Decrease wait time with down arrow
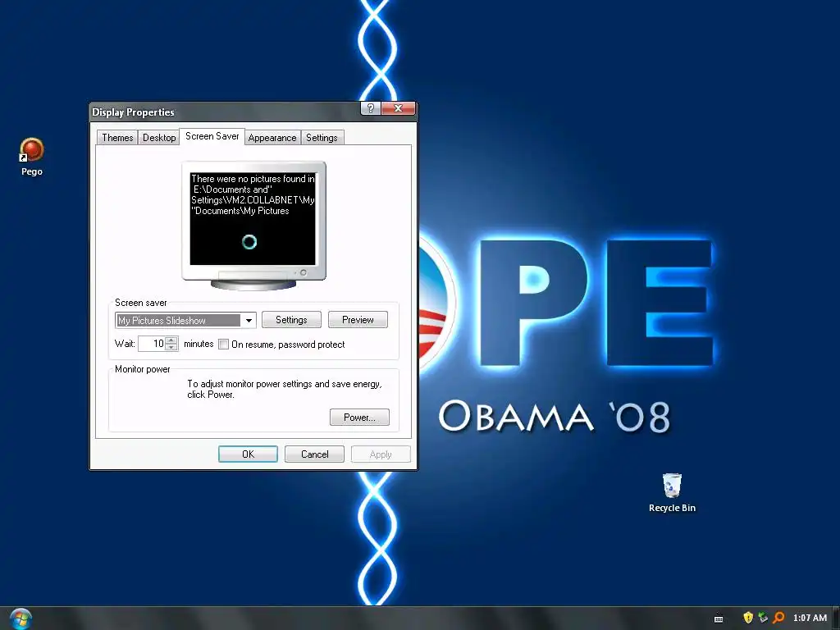The image size is (840, 630). (x=171, y=347)
